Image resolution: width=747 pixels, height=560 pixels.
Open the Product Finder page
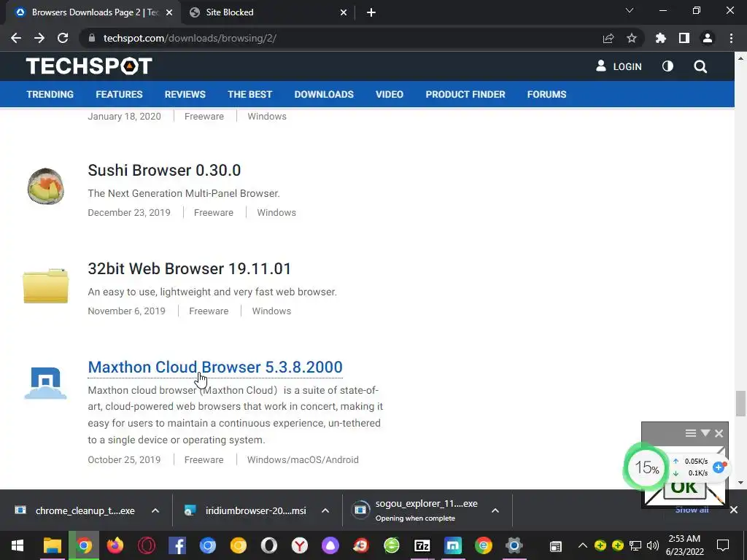(x=465, y=94)
